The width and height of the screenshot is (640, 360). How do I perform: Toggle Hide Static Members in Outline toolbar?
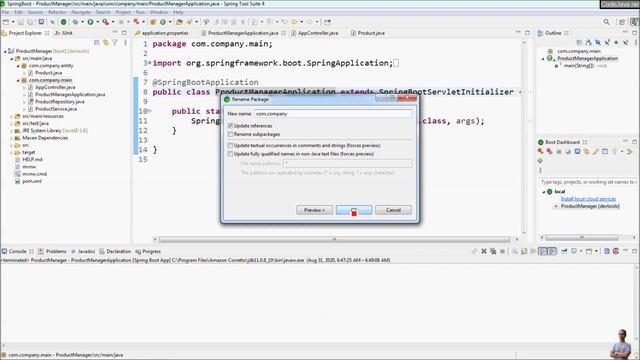click(607, 42)
